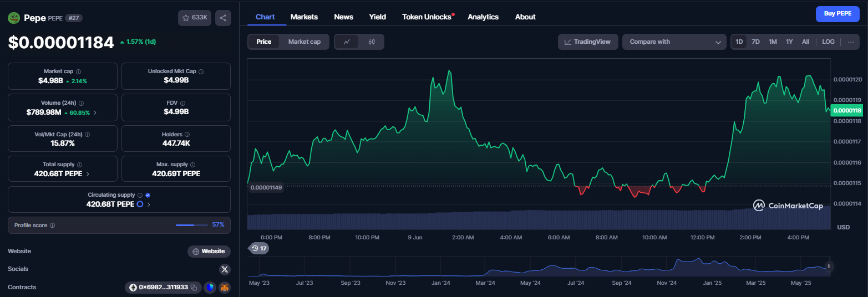868x297 pixels.
Task: Open TradingView chart button
Action: (588, 42)
